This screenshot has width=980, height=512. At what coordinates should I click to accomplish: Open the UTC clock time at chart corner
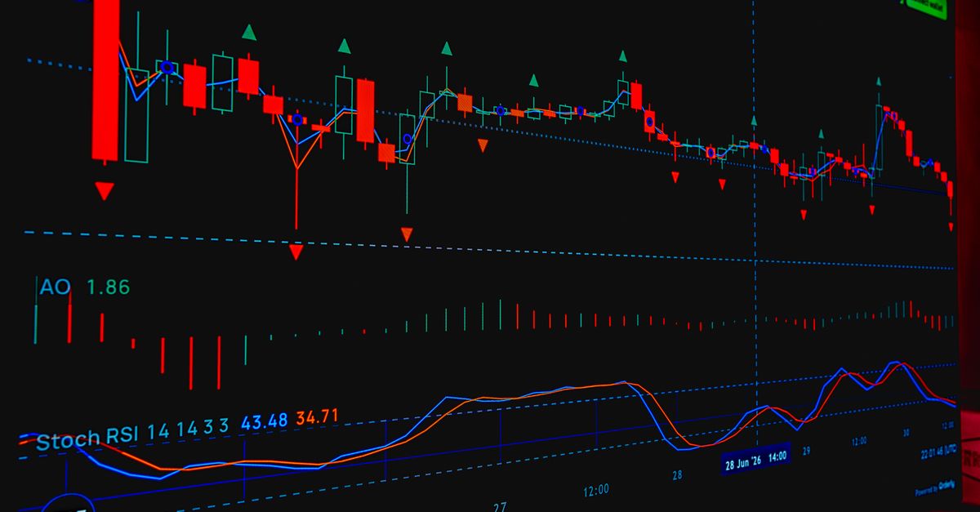[x=939, y=452]
